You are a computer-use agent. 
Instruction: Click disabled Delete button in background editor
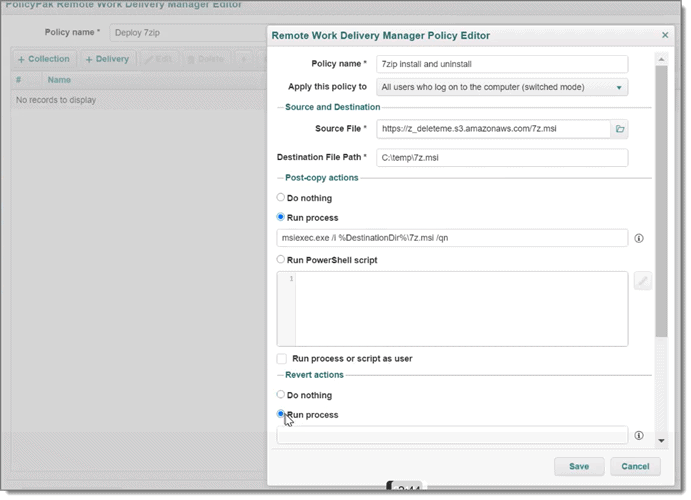click(x=206, y=59)
